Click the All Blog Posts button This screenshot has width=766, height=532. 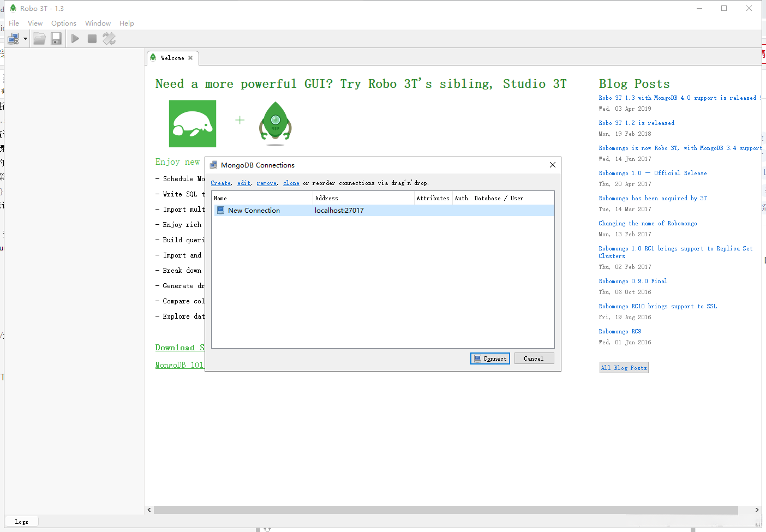624,368
